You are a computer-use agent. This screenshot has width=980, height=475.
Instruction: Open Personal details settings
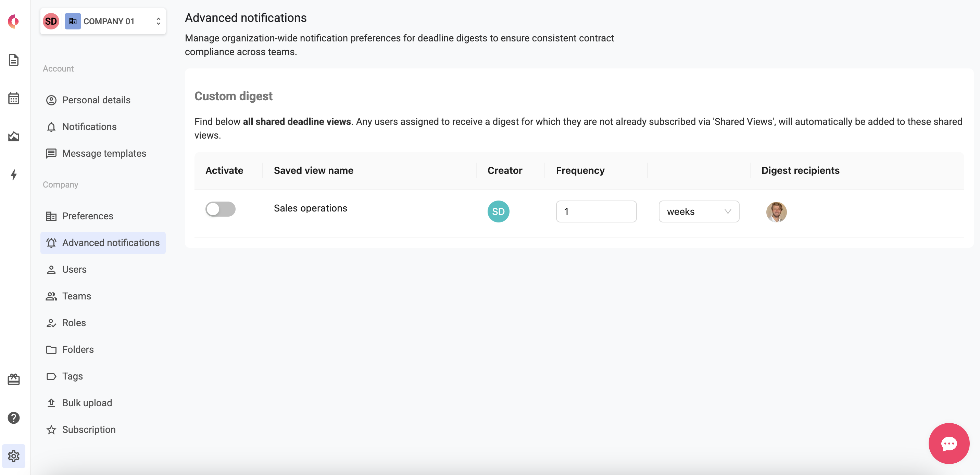(103, 100)
